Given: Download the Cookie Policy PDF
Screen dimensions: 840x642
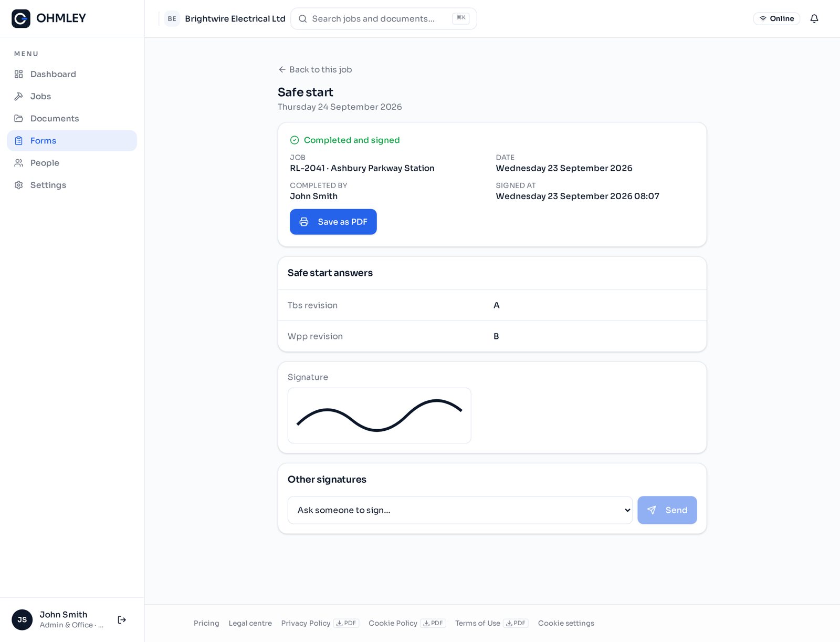Looking at the screenshot, I should (433, 623).
